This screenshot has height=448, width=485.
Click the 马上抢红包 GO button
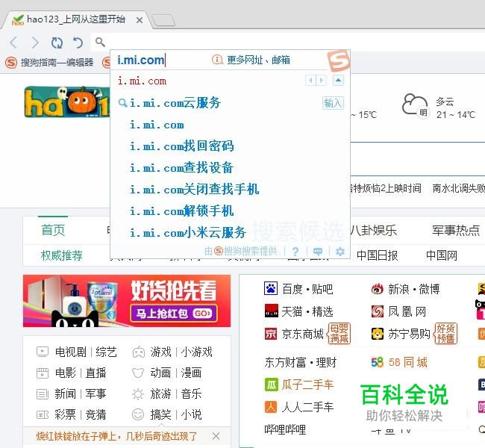pyautogui.click(x=174, y=314)
